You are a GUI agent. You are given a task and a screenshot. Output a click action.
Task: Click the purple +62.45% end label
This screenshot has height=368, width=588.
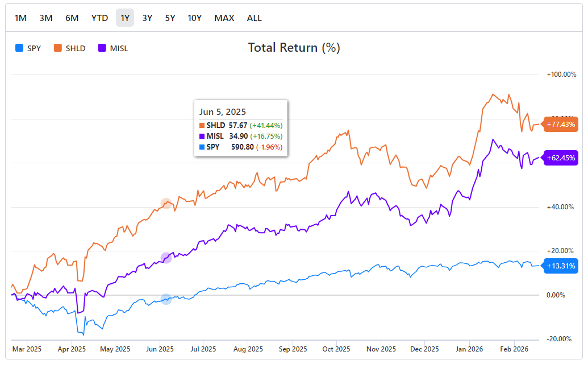coord(561,158)
